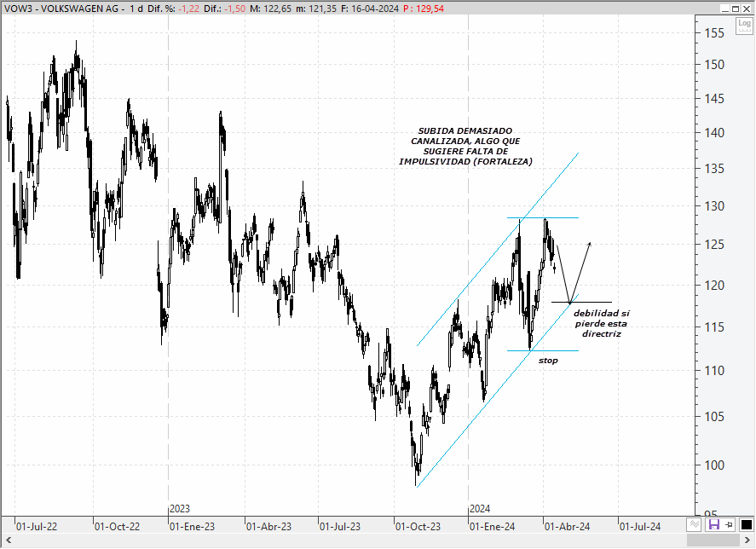Image resolution: width=756 pixels, height=549 pixels.
Task: Click the 105 price axis label
Action: click(x=714, y=416)
